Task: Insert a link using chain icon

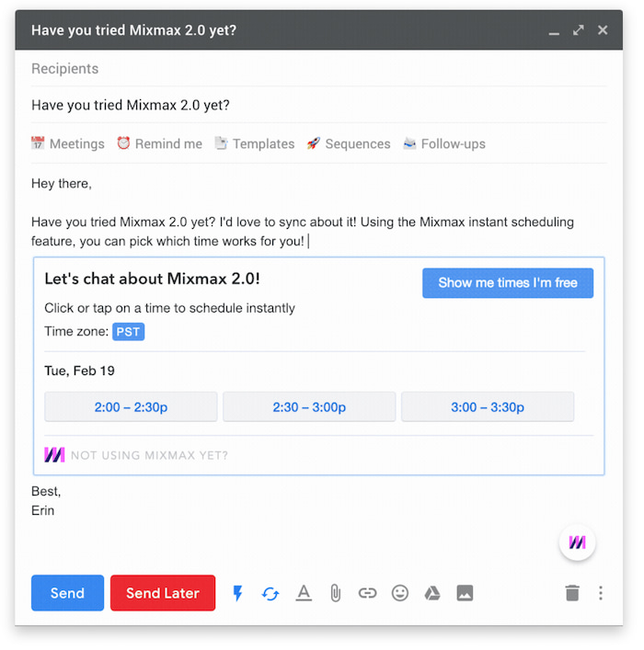Action: point(368,594)
